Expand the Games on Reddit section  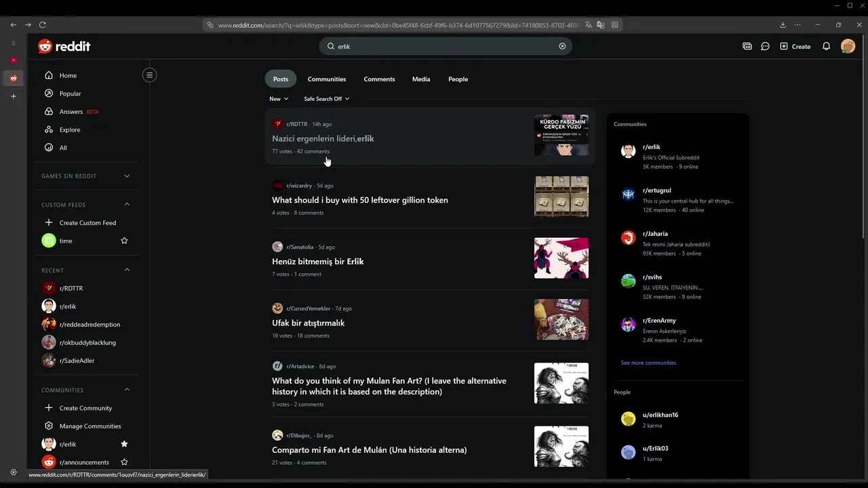coord(127,176)
